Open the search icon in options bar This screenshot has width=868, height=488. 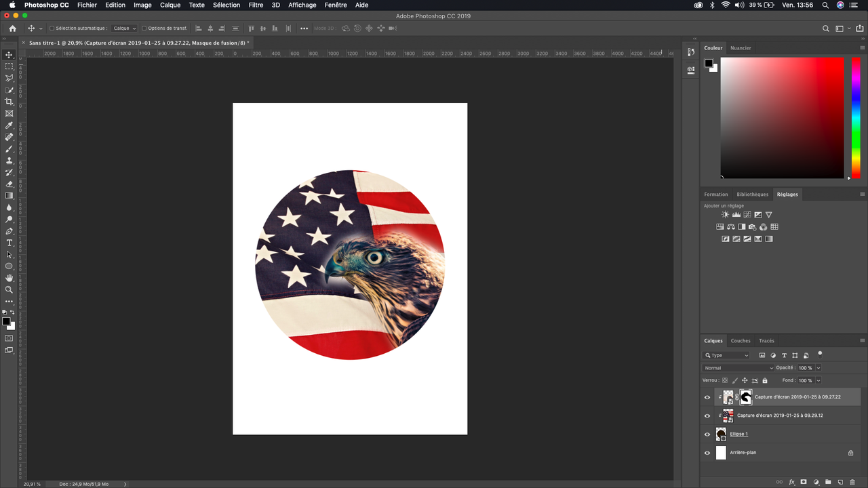(x=826, y=28)
